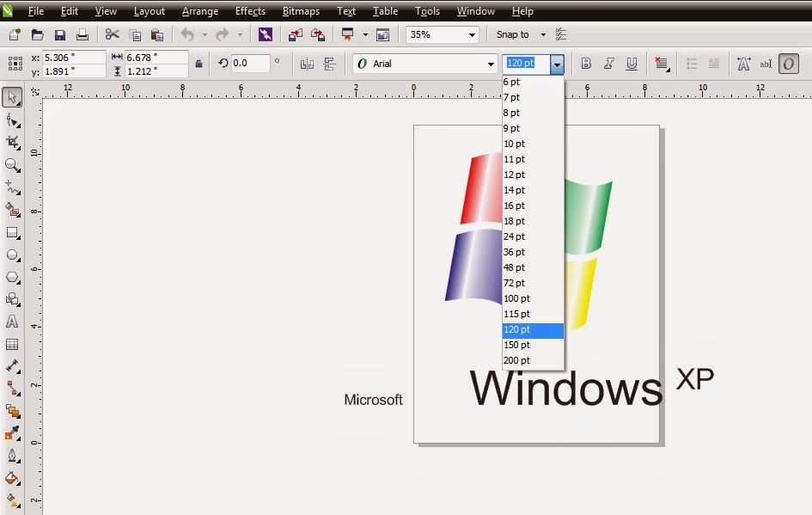Expand the Snap to options
The height and width of the screenshot is (515, 812).
pos(541,34)
